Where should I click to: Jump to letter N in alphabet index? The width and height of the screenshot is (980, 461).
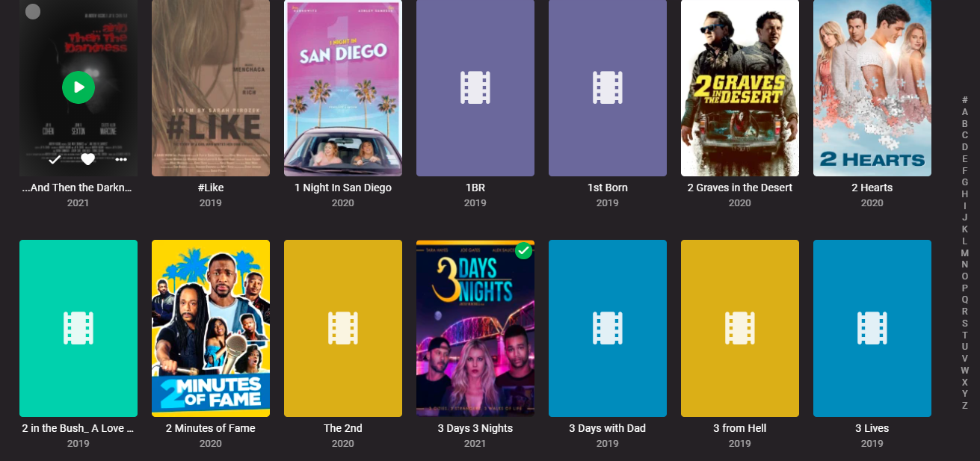[965, 264]
